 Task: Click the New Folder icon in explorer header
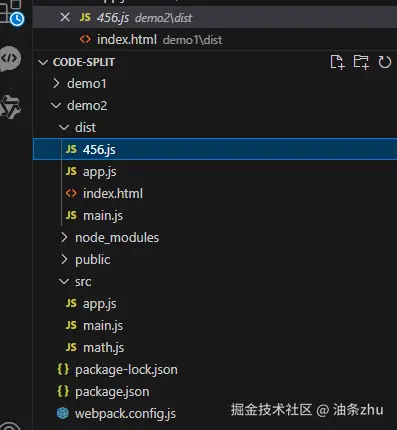click(361, 62)
